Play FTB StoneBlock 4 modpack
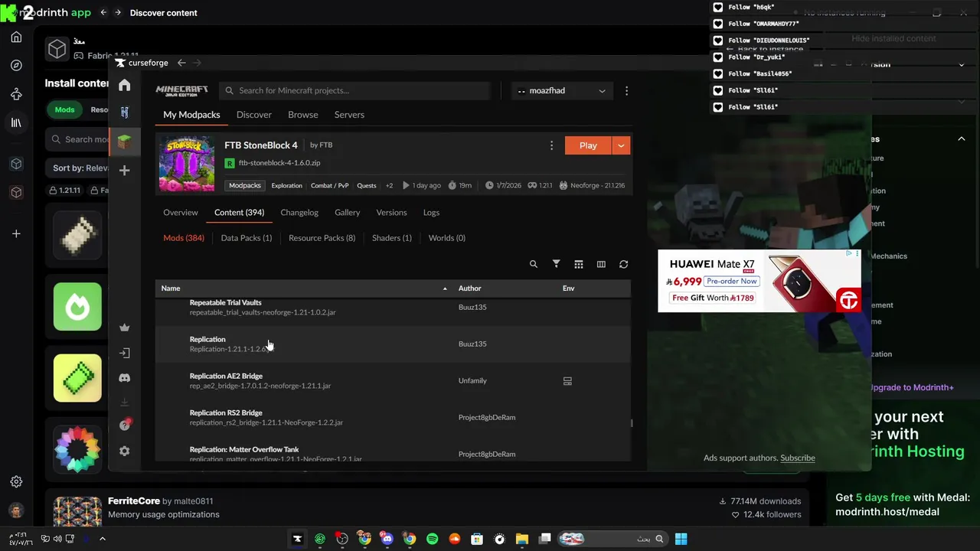The height and width of the screenshot is (551, 980). click(588, 145)
